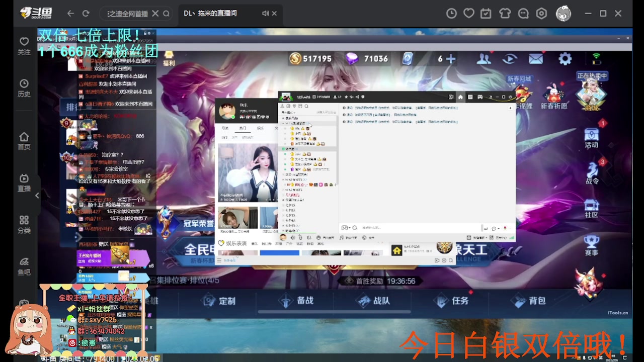The width and height of the screenshot is (644, 362).
Task: Add vouchers with the plus button
Action: (x=451, y=59)
